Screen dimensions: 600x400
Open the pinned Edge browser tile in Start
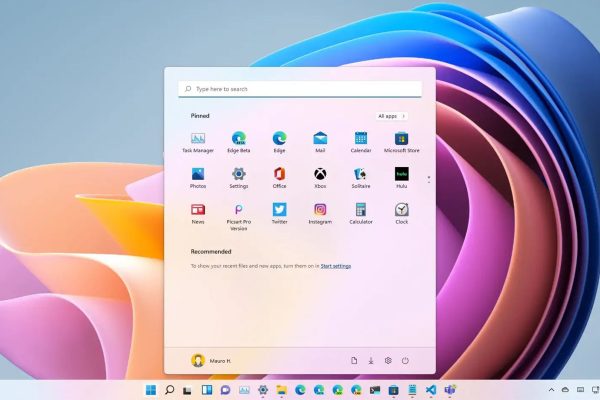point(279,142)
